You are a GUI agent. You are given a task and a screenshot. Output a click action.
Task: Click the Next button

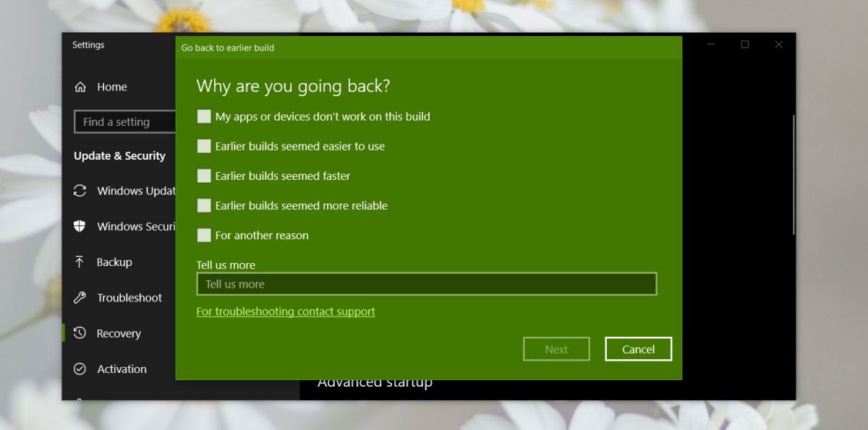pyautogui.click(x=556, y=349)
